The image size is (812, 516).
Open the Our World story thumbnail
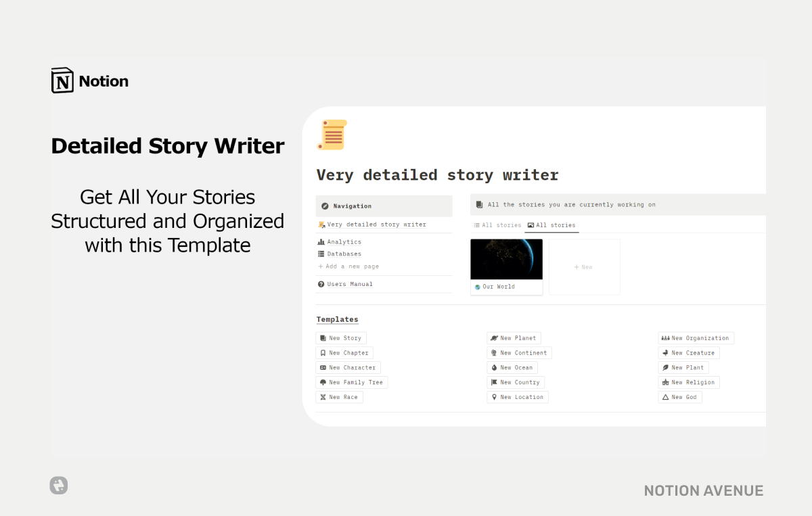pyautogui.click(x=506, y=259)
